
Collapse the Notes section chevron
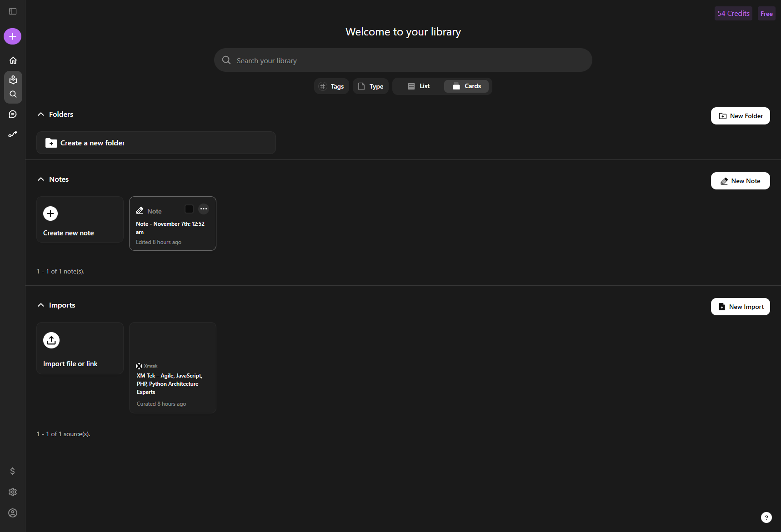click(41, 179)
